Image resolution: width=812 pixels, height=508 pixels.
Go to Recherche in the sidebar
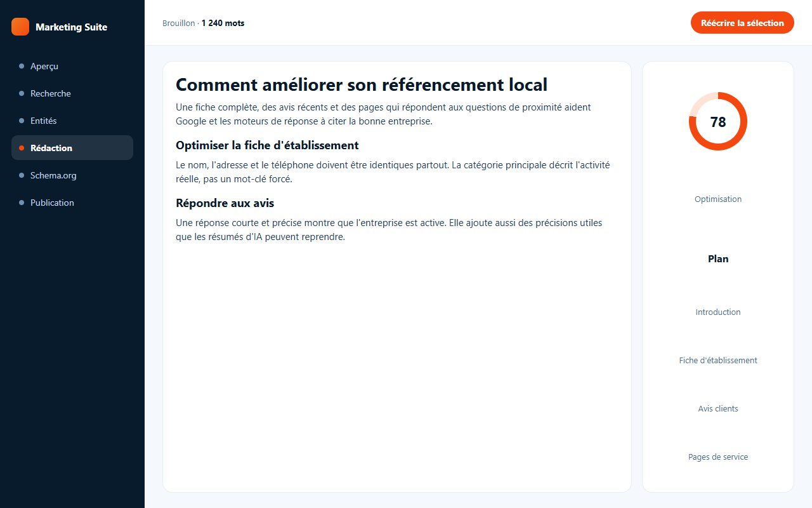pos(72,93)
